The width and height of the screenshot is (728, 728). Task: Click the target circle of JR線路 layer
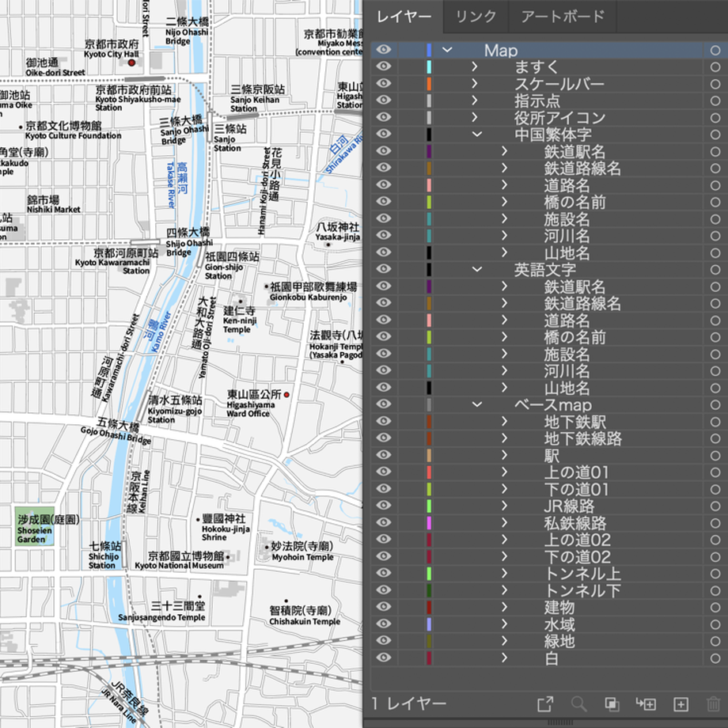(x=715, y=506)
